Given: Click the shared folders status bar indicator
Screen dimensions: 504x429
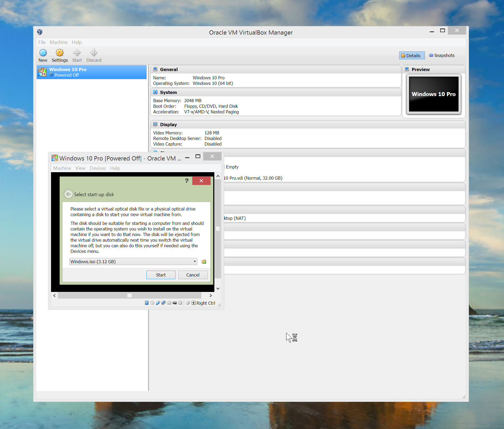Looking at the screenshot, I should pyautogui.click(x=169, y=303).
